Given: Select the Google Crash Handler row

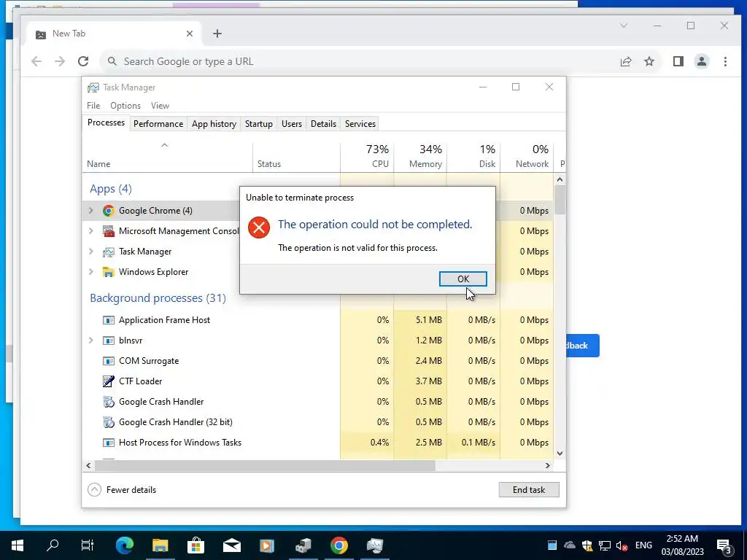Looking at the screenshot, I should [318, 402].
